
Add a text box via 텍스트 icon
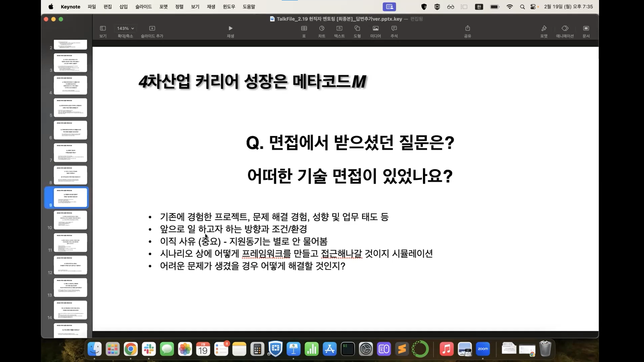click(x=339, y=28)
